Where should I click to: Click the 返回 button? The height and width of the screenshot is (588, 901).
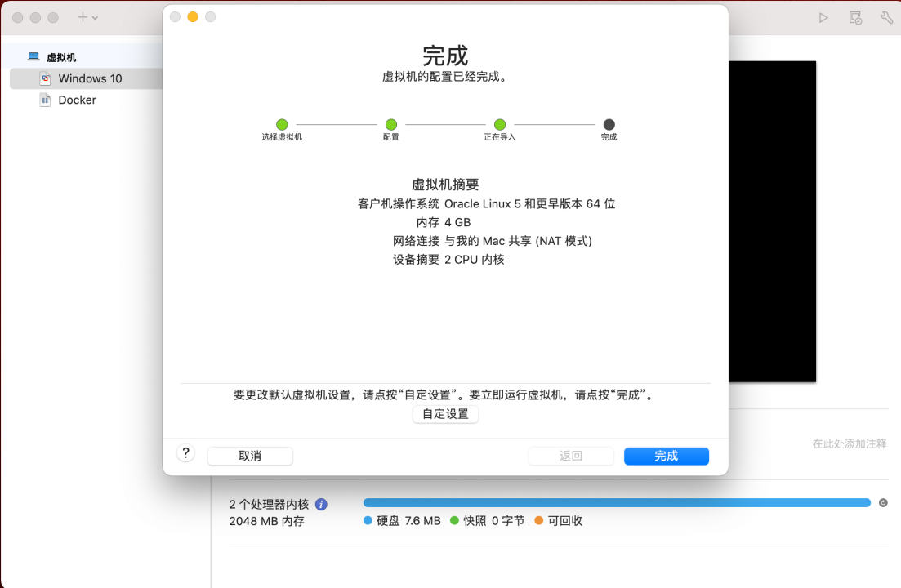[x=571, y=456]
